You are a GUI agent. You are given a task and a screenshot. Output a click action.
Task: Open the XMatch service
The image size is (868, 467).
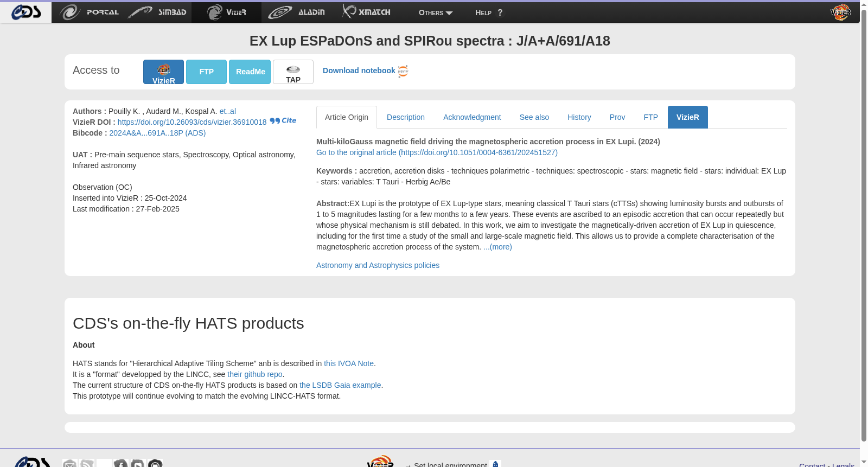(367, 11)
